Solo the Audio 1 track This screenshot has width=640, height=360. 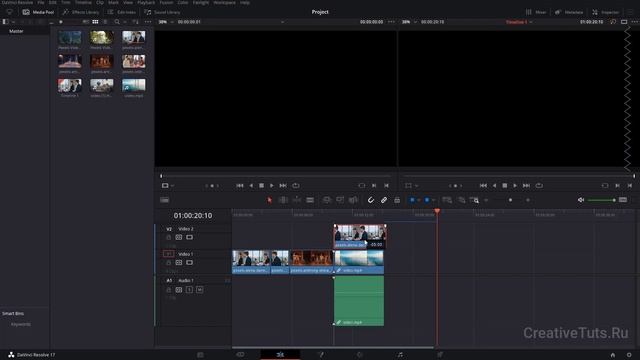click(x=189, y=289)
